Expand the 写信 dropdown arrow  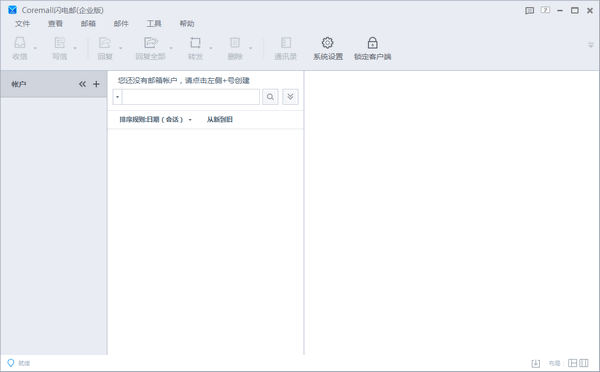75,48
